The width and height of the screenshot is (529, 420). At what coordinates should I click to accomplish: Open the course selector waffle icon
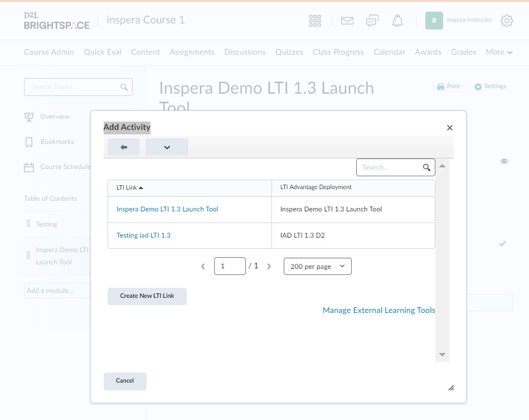click(315, 21)
